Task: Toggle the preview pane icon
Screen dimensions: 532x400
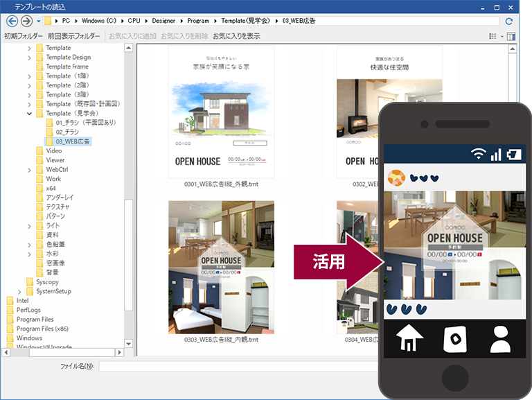Action: (511, 36)
